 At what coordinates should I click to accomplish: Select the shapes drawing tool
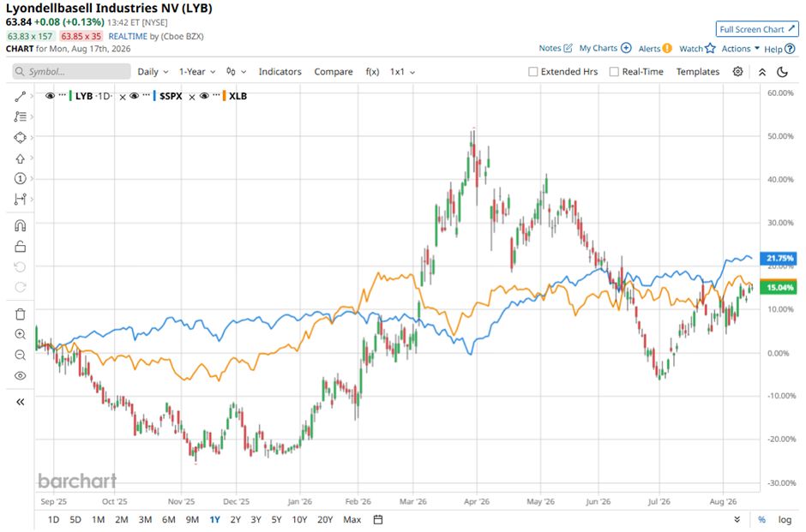click(20, 138)
